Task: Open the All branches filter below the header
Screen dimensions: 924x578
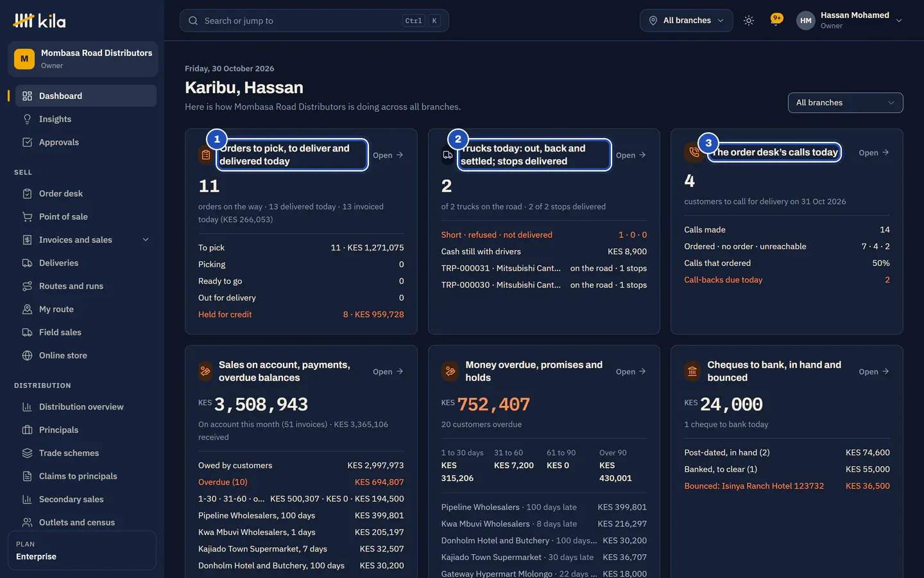Action: click(845, 103)
